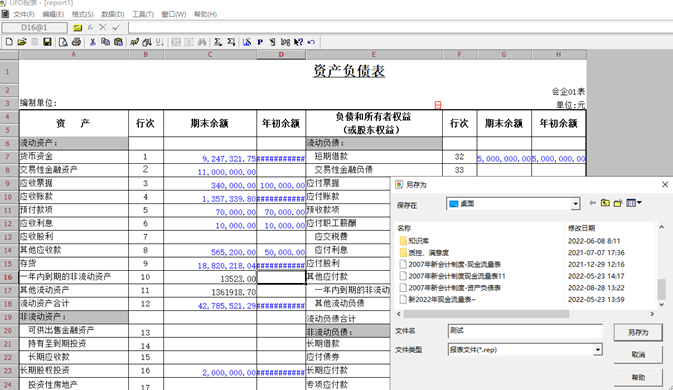The width and height of the screenshot is (673, 390).
Task: Click the file list scroll down arrow
Action: pos(661,305)
